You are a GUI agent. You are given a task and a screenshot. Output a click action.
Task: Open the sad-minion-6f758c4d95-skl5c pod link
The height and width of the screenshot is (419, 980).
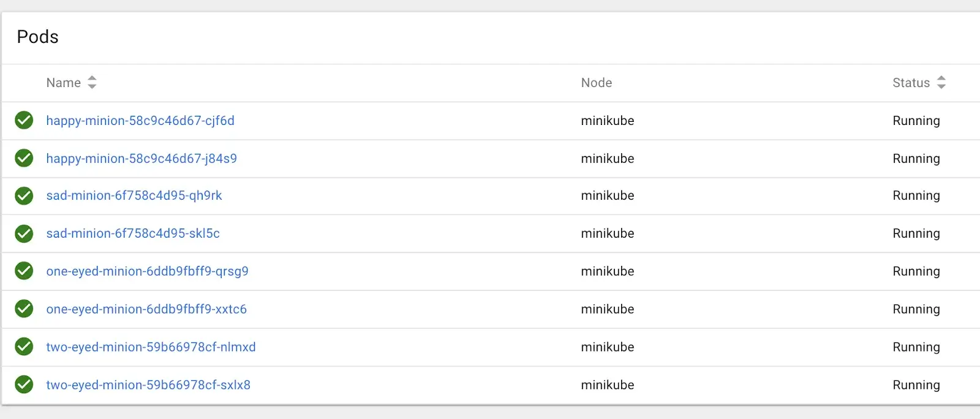click(133, 233)
